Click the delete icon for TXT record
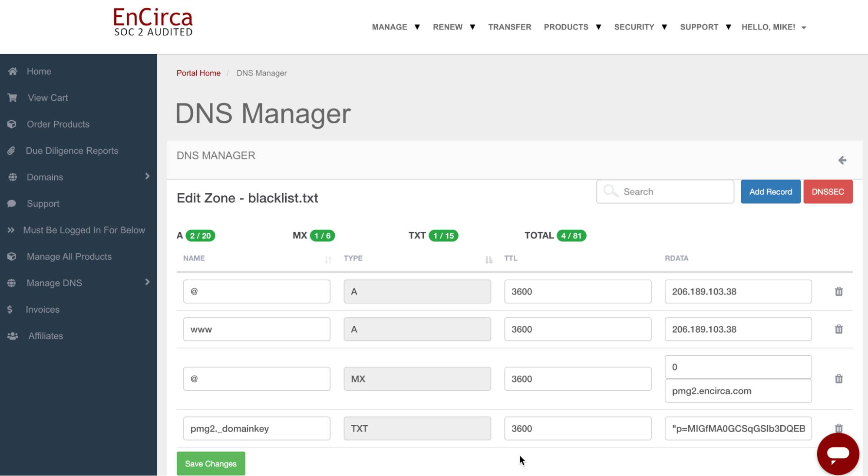 (x=838, y=428)
